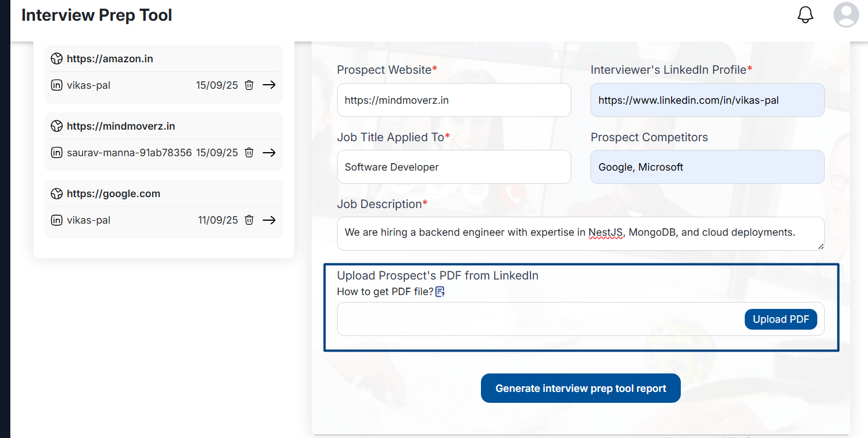868x438 pixels.
Task: Generate interview prep tool report
Action: pos(581,388)
